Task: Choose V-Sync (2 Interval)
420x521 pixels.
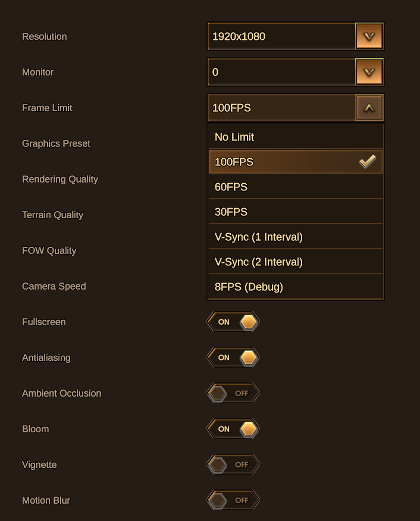Action: click(295, 262)
